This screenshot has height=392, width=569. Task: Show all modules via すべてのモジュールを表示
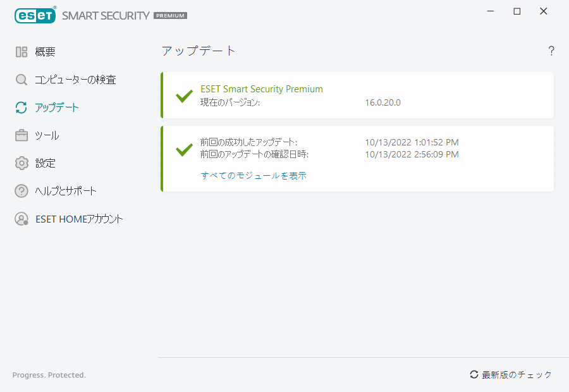[x=254, y=176]
